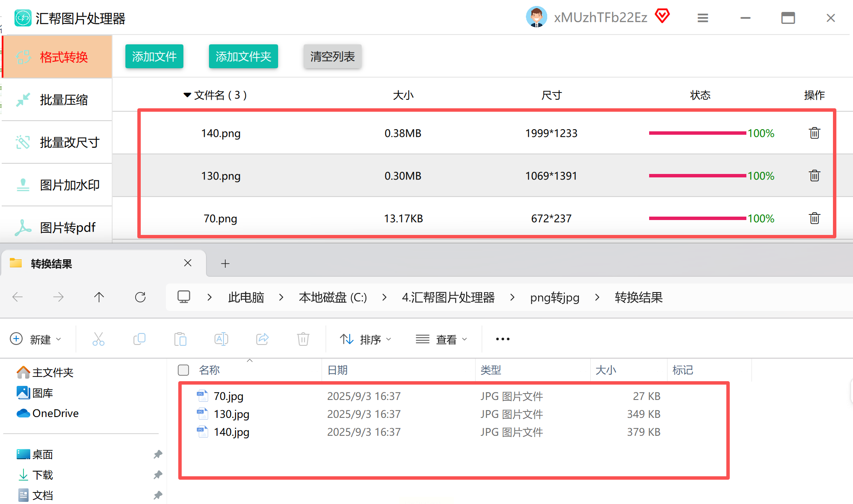Click the Explorer share icon
The width and height of the screenshot is (853, 504).
point(262,339)
